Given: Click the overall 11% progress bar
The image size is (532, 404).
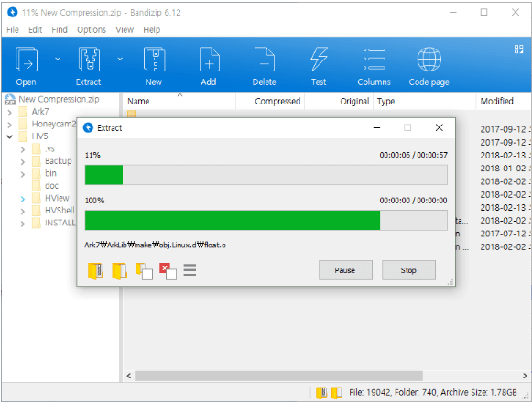Looking at the screenshot, I should tap(266, 175).
